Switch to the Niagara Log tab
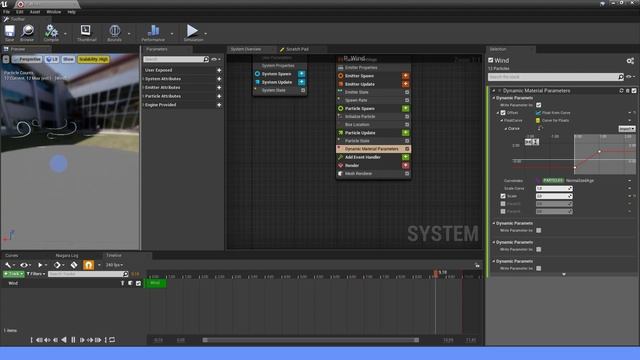The image size is (640, 360). coord(67,255)
